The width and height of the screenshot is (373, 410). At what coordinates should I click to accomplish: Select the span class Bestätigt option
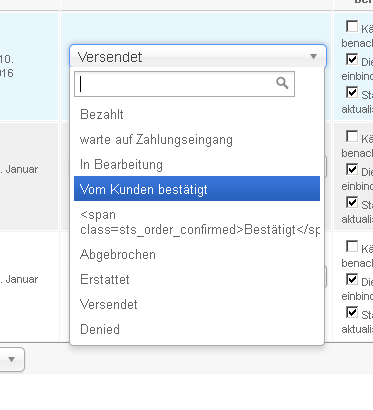[197, 222]
